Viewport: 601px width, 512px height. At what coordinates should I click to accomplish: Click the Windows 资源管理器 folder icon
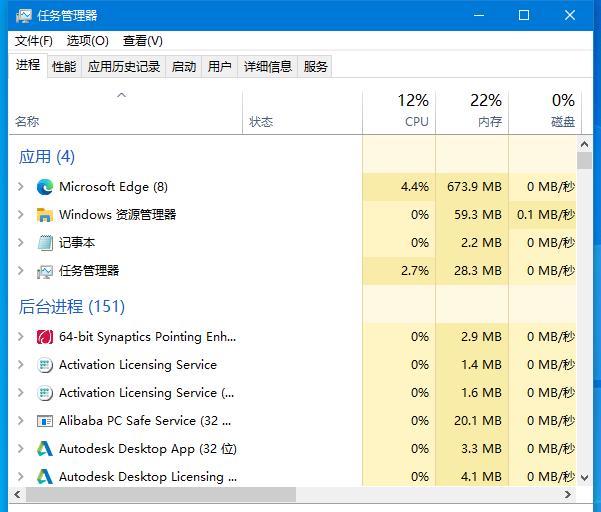click(x=45, y=215)
